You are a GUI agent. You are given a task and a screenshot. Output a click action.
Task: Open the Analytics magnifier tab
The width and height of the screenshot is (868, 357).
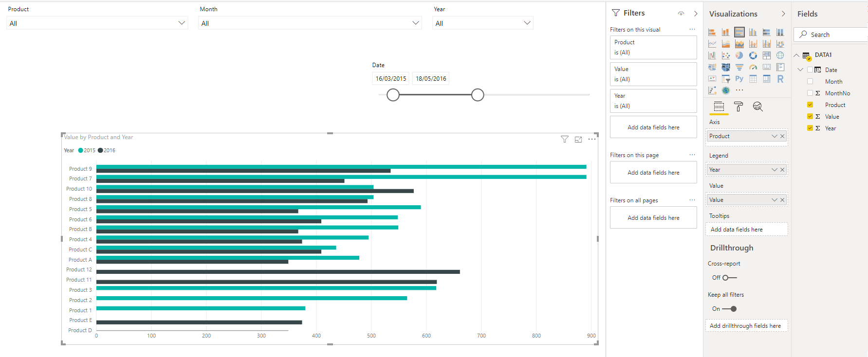[x=757, y=107]
